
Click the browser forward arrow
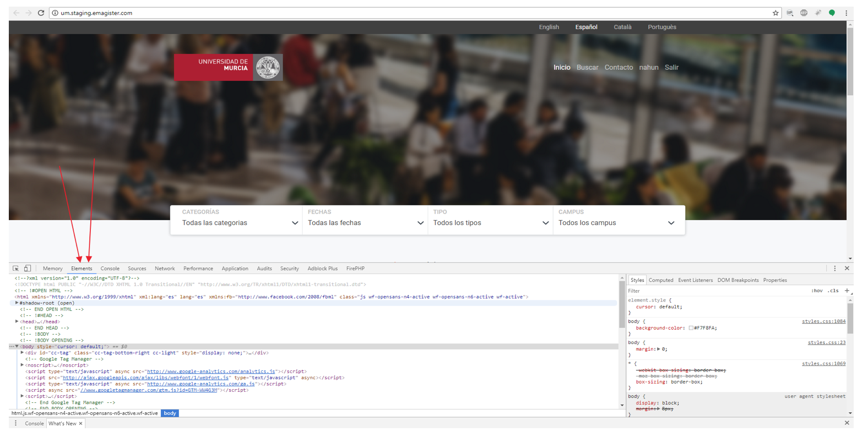[28, 13]
